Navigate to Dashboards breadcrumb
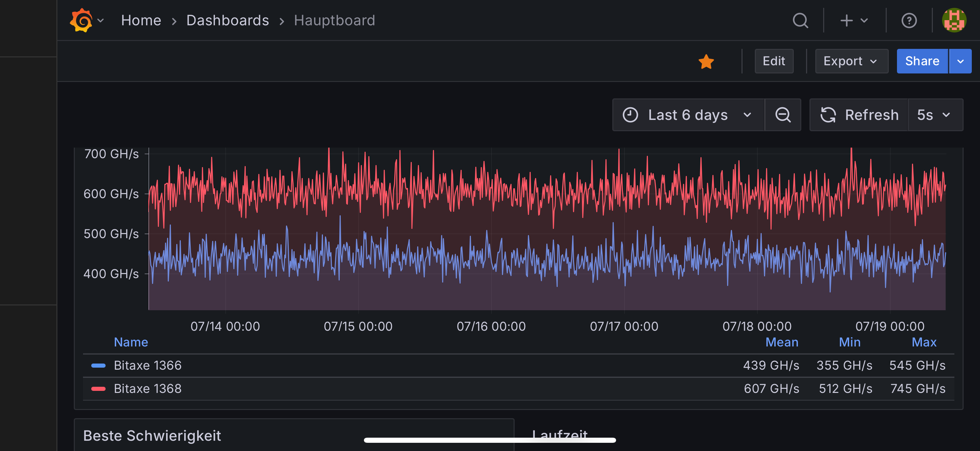Viewport: 980px width, 451px height. (228, 20)
